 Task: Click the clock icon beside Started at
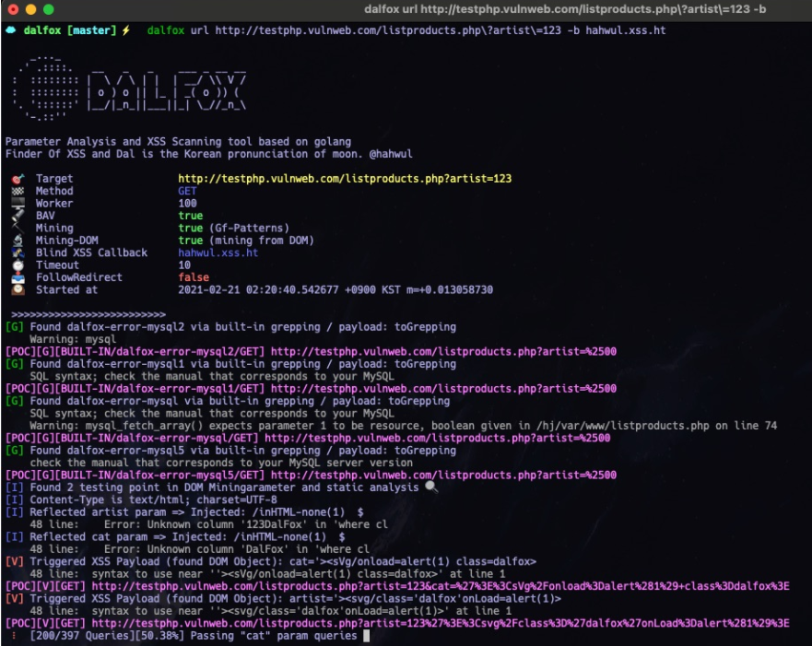coord(18,290)
